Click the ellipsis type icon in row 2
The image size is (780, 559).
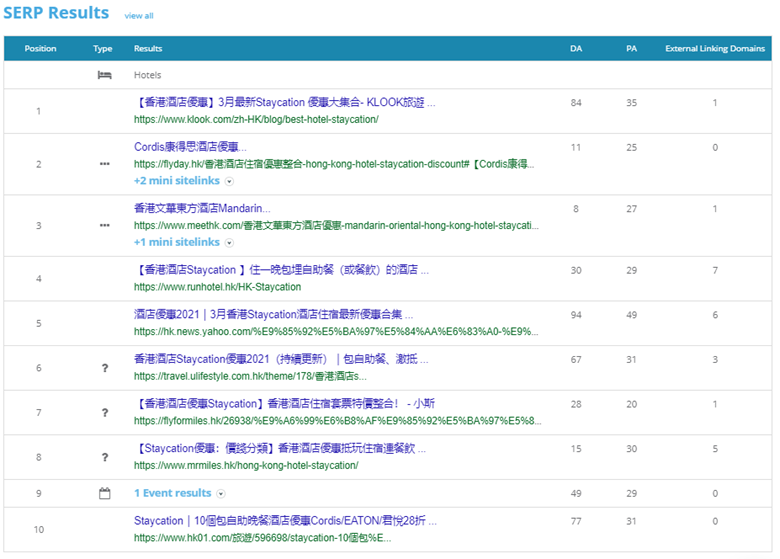104,164
